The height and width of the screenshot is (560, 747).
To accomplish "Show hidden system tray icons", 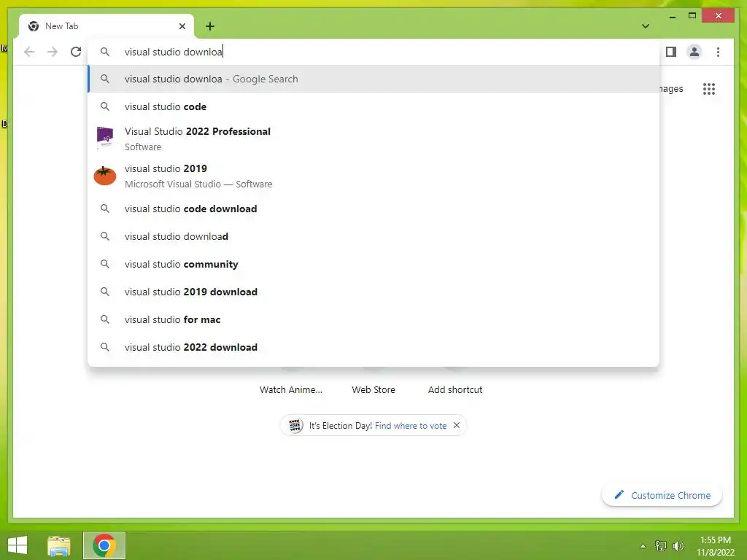I will (643, 546).
